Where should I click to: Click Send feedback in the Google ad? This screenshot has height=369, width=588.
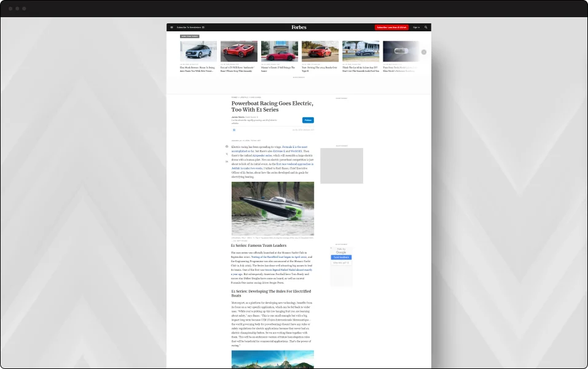click(x=341, y=257)
